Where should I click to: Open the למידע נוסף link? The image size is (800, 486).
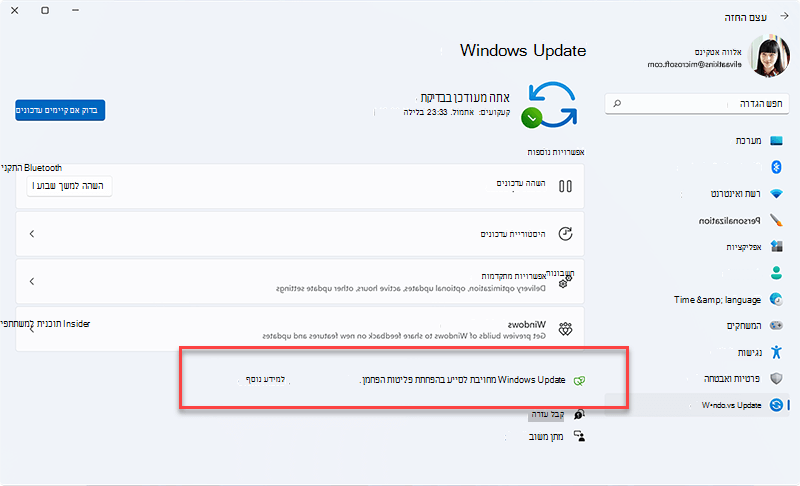click(265, 379)
